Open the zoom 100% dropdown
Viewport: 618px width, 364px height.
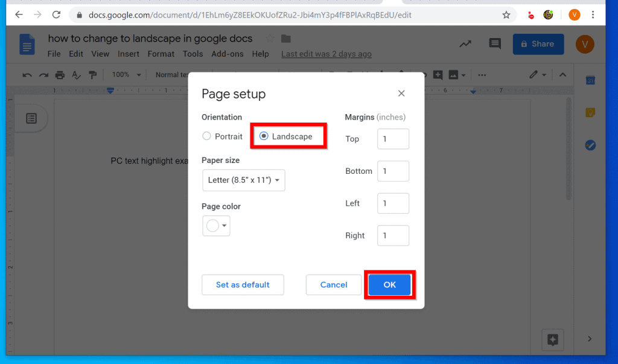127,74
